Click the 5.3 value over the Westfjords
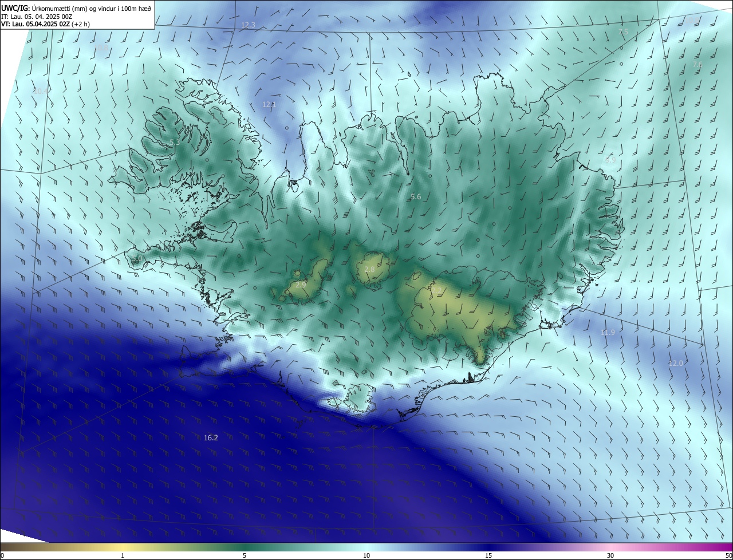 click(x=175, y=142)
